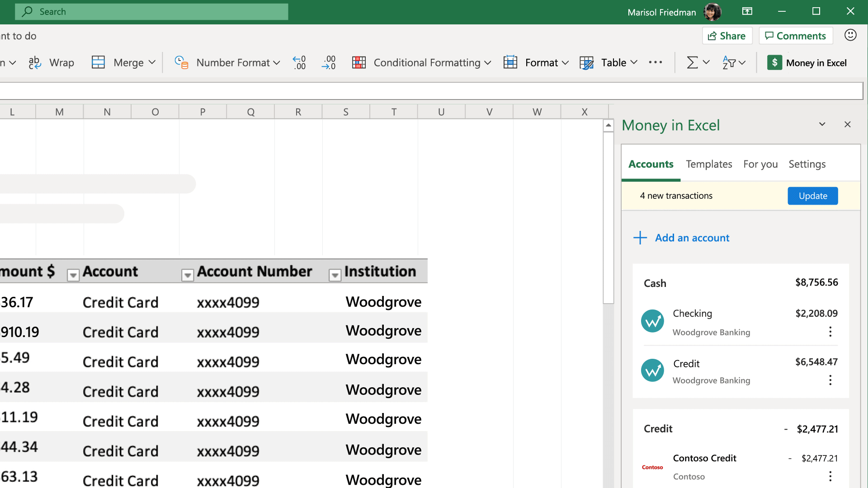Viewport: 868px width, 488px height.
Task: Click the Update button for new transactions
Action: coord(812,196)
